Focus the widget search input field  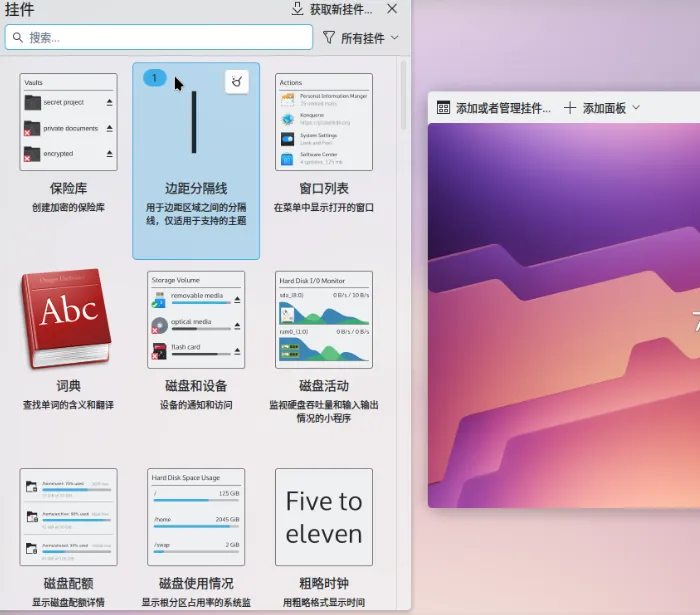[160, 38]
